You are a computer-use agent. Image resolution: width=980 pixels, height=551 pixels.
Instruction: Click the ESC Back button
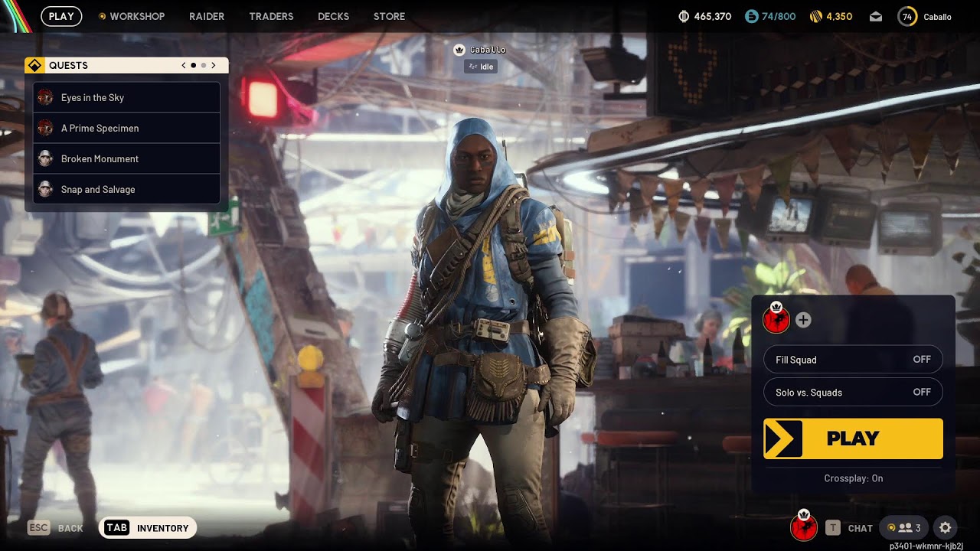55,528
